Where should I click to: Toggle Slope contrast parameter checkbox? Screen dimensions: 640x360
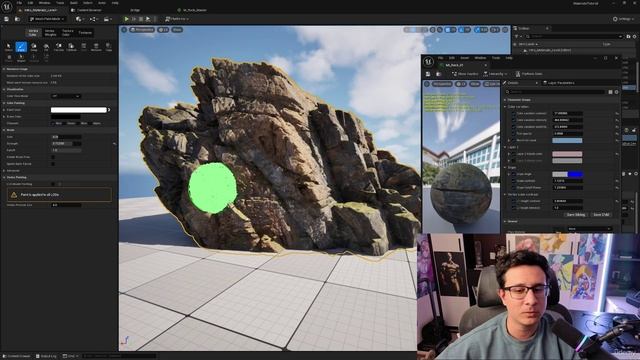[514, 181]
